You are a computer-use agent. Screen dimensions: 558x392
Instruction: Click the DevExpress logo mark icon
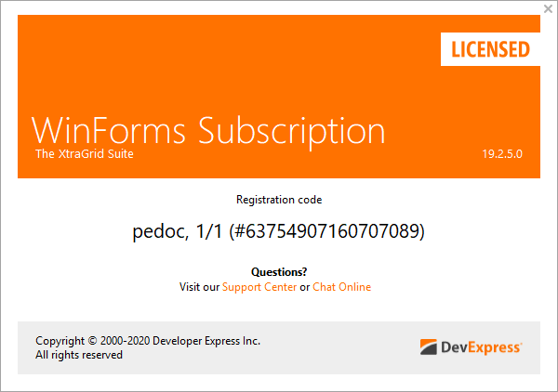[x=428, y=347]
